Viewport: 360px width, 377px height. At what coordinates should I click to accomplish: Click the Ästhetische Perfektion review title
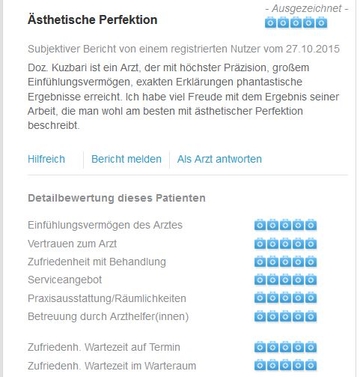click(92, 20)
